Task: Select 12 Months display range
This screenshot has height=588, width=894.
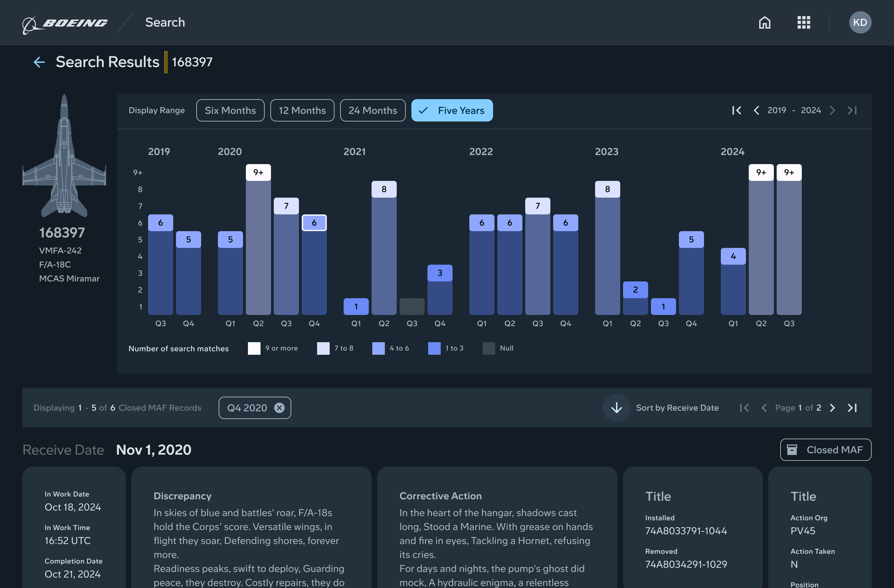Action: (x=302, y=110)
